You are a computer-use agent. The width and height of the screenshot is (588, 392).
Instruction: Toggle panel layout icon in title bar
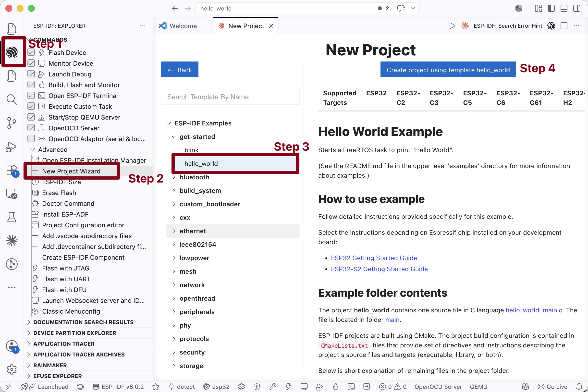(x=564, y=9)
